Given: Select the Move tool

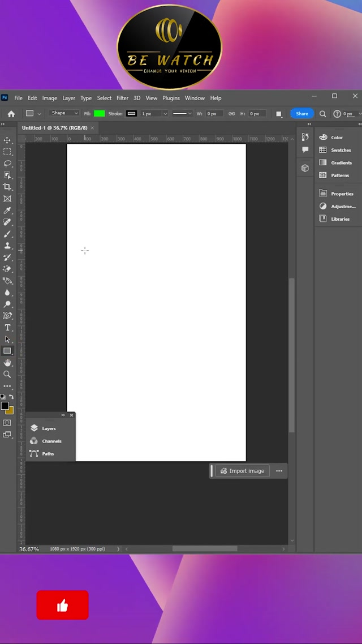Looking at the screenshot, I should coord(7,140).
